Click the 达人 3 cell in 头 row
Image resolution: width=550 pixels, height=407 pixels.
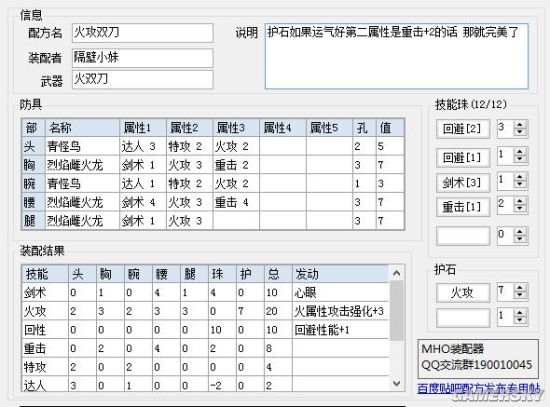143,146
